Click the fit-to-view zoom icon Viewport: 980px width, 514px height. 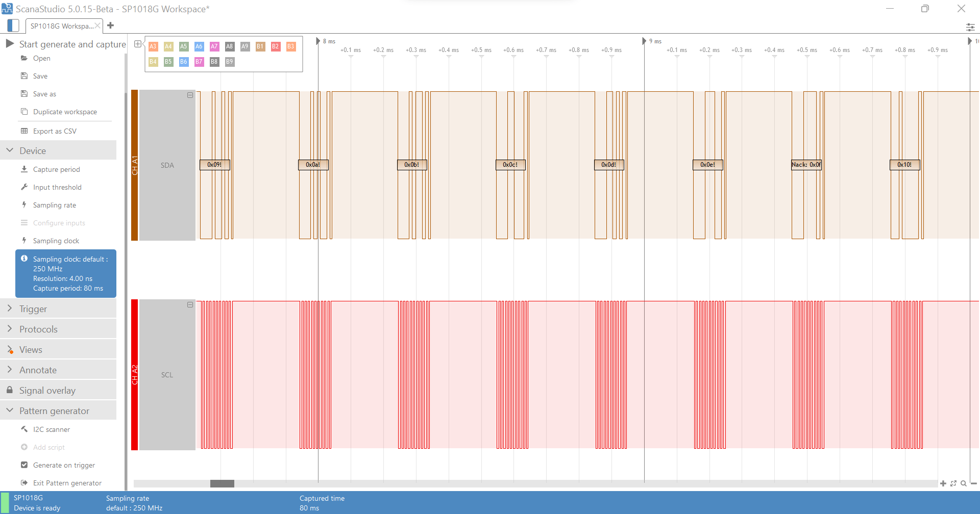point(953,483)
